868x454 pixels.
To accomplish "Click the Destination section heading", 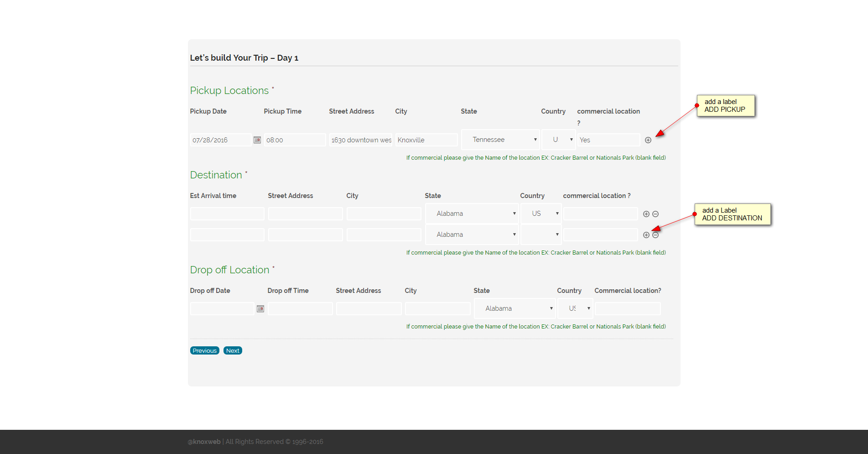I will pyautogui.click(x=216, y=175).
